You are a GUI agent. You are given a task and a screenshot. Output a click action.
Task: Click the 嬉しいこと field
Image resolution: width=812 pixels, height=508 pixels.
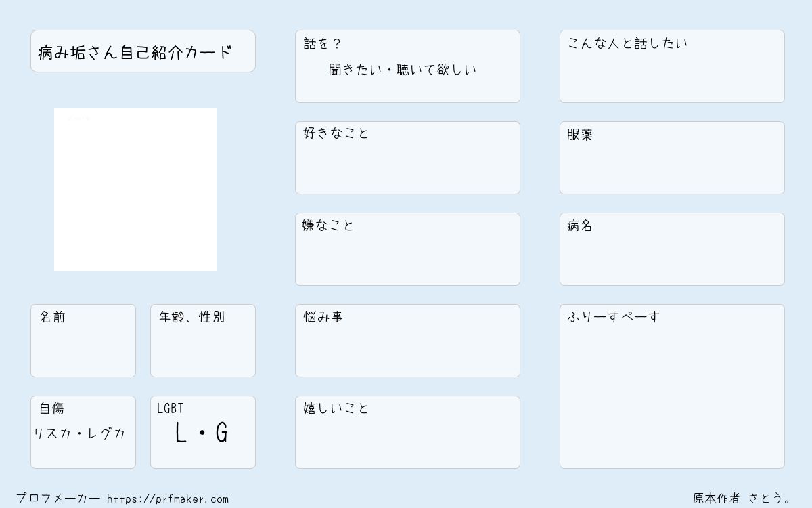(x=407, y=432)
